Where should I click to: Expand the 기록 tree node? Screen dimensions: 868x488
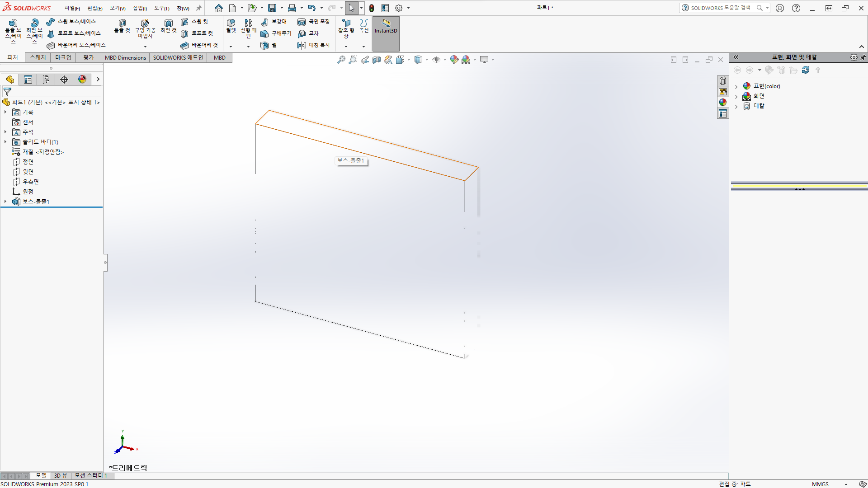[5, 112]
